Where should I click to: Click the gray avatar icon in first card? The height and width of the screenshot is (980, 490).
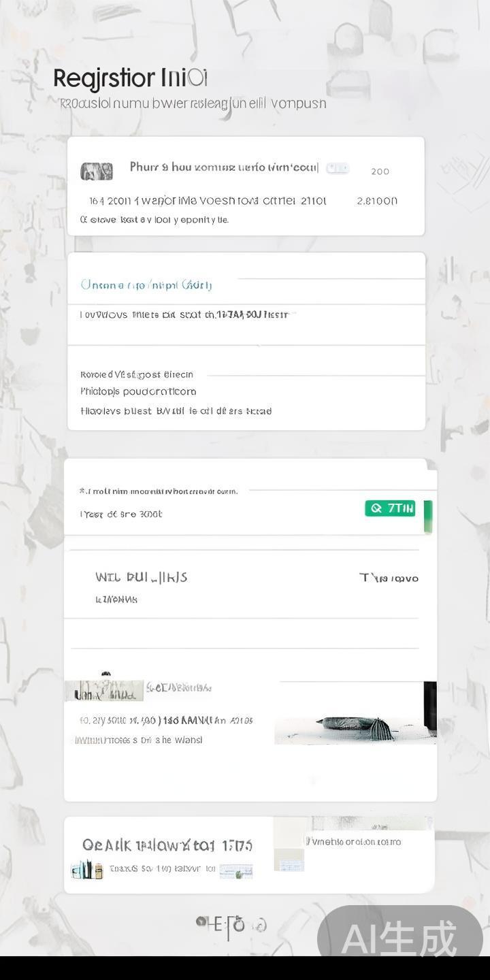point(97,171)
